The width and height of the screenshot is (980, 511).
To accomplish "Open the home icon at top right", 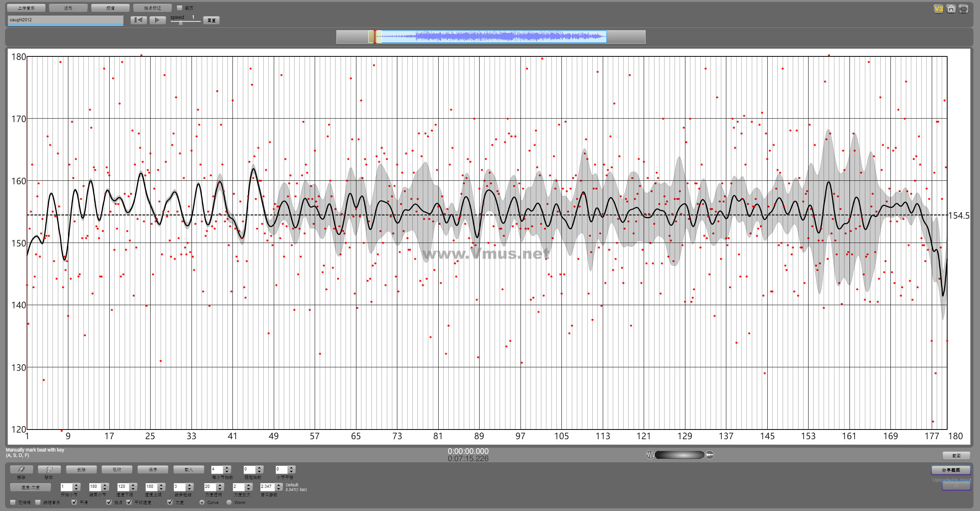I will click(x=951, y=8).
